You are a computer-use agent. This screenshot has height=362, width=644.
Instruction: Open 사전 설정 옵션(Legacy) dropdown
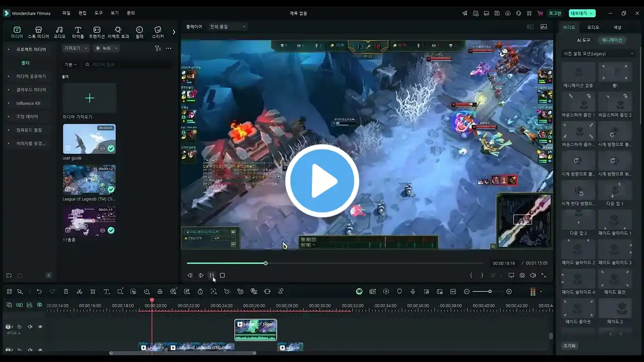[x=599, y=53]
